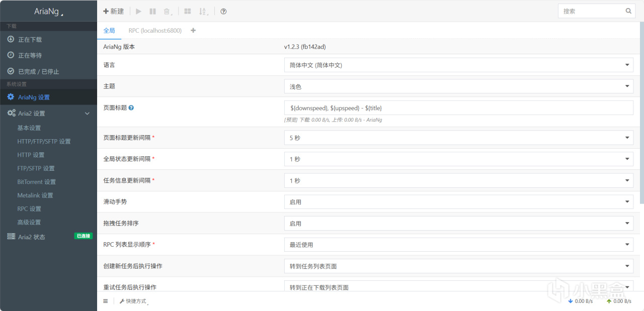Open 已完成 / 已停止 list
This screenshot has height=311, width=644.
[x=48, y=71]
